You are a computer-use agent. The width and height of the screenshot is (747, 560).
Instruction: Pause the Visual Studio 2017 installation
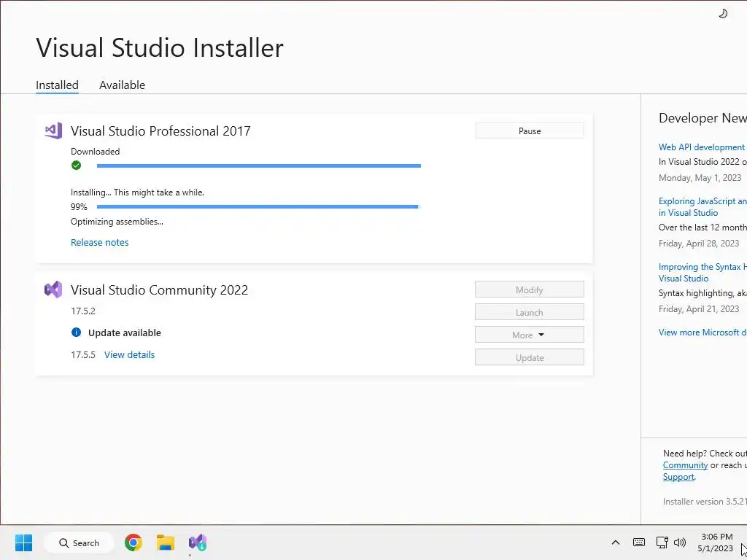(x=530, y=131)
